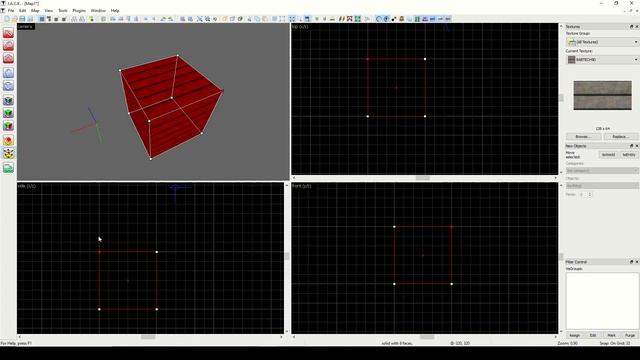The width and height of the screenshot is (640, 360).
Task: Select the Magnify tool in left toolbar
Action: click(x=8, y=45)
